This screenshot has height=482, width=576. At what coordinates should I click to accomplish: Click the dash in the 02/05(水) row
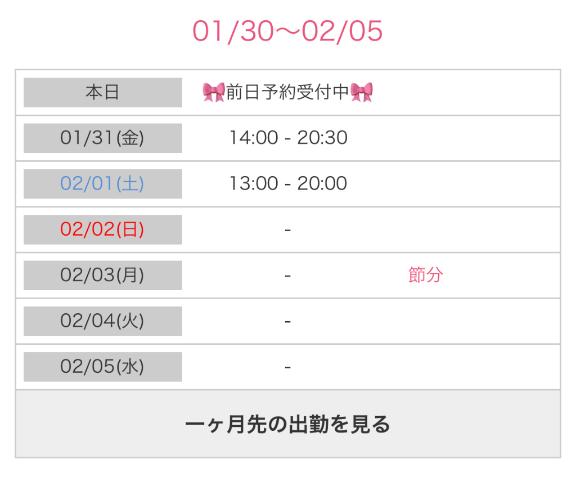pyautogui.click(x=288, y=367)
